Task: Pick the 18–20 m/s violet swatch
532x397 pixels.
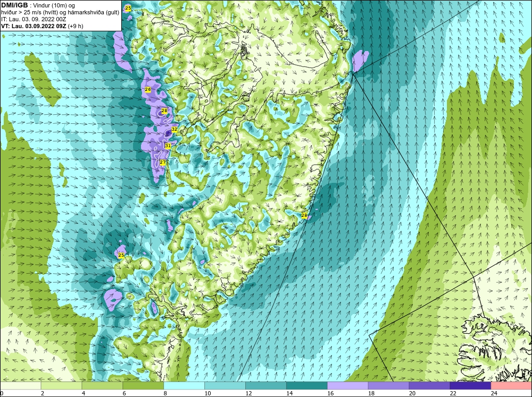Action: pos(388,385)
